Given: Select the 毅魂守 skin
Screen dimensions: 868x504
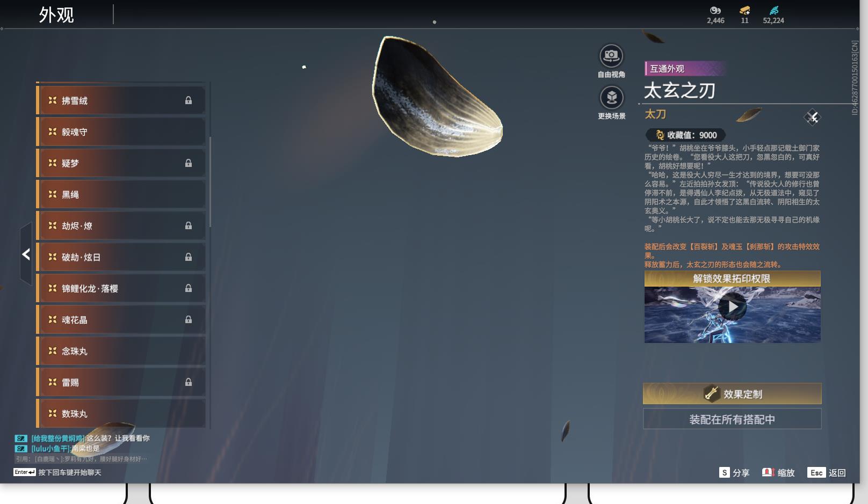Looking at the screenshot, I should coord(121,132).
